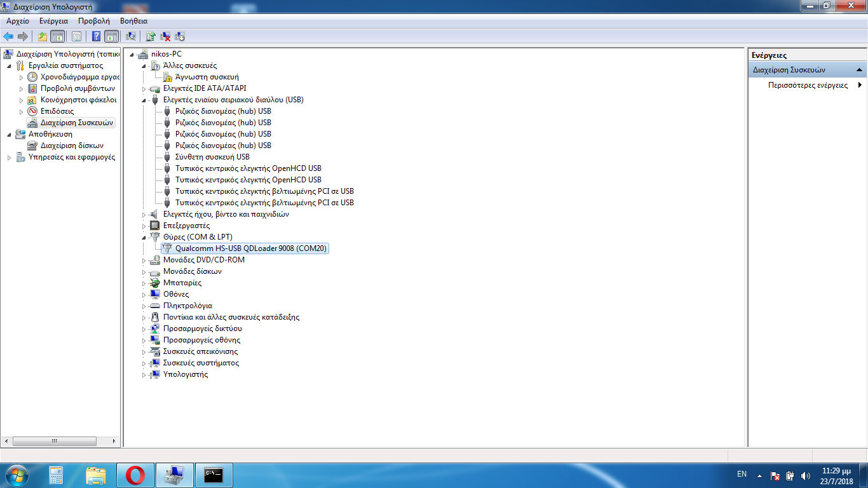
Task: Select Προσαρμογείς δικτύου category
Action: [x=202, y=329]
